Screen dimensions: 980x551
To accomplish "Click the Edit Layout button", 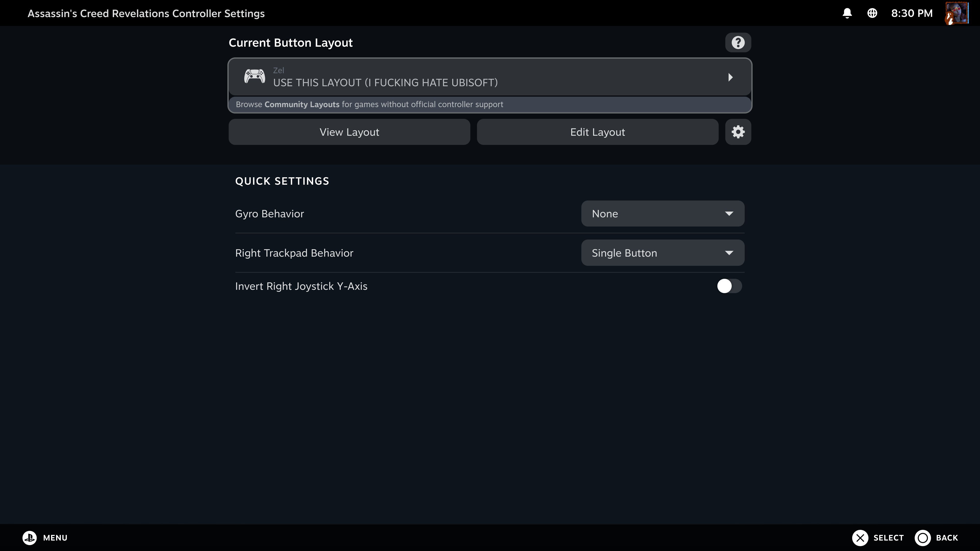I will [597, 132].
